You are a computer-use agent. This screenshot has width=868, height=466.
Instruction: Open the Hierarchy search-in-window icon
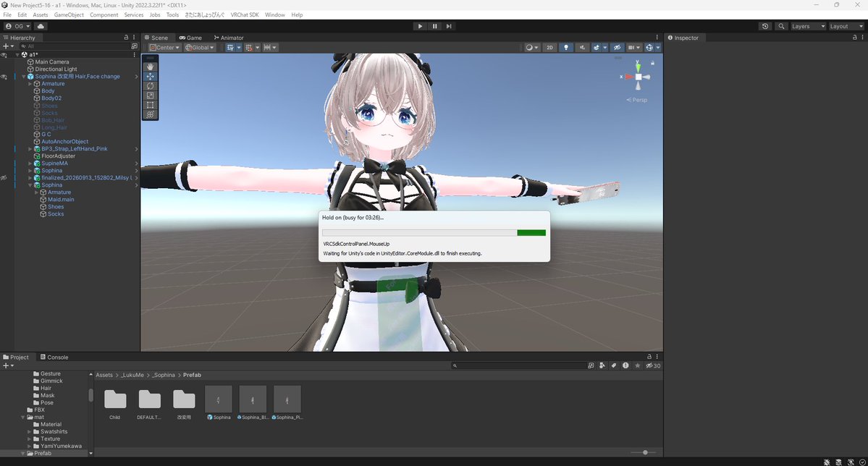click(134, 46)
